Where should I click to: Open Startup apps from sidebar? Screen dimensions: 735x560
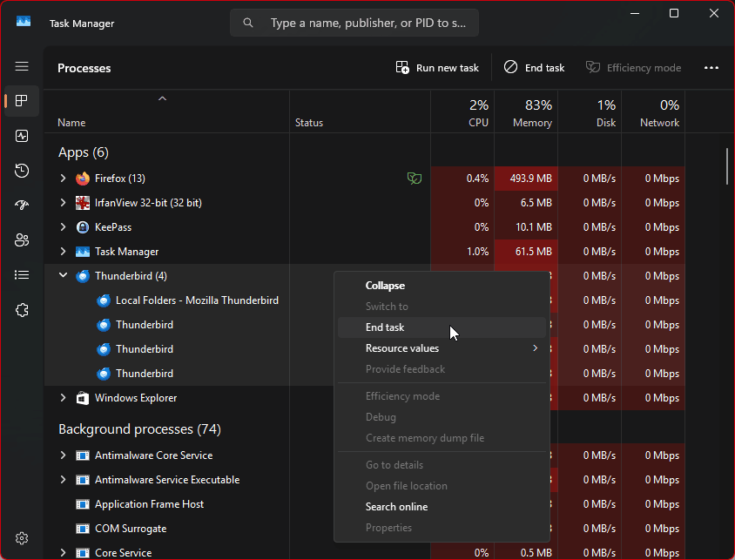coord(22,206)
